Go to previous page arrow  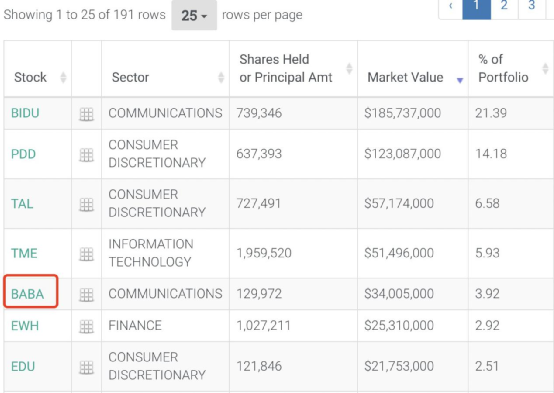pyautogui.click(x=450, y=6)
